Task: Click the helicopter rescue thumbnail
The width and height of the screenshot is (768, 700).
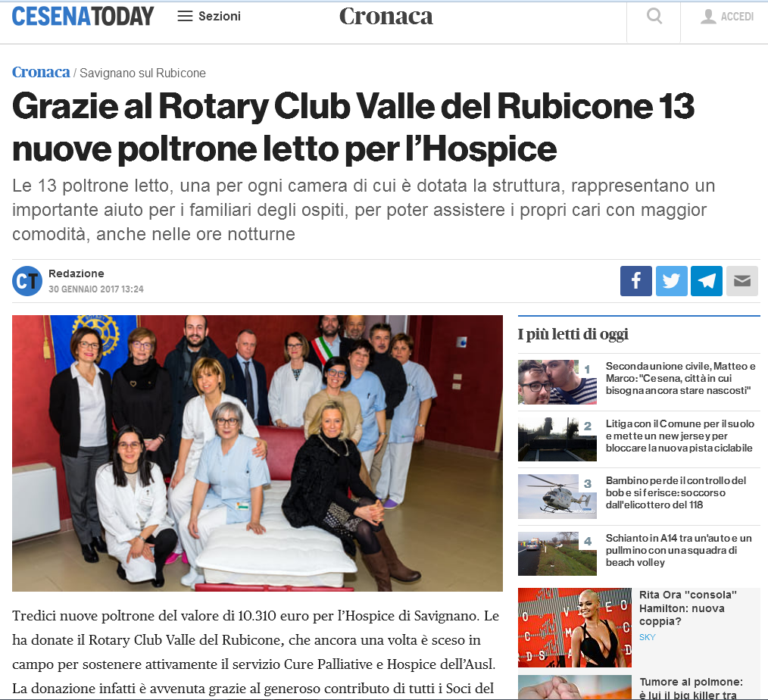Action: pos(557,496)
